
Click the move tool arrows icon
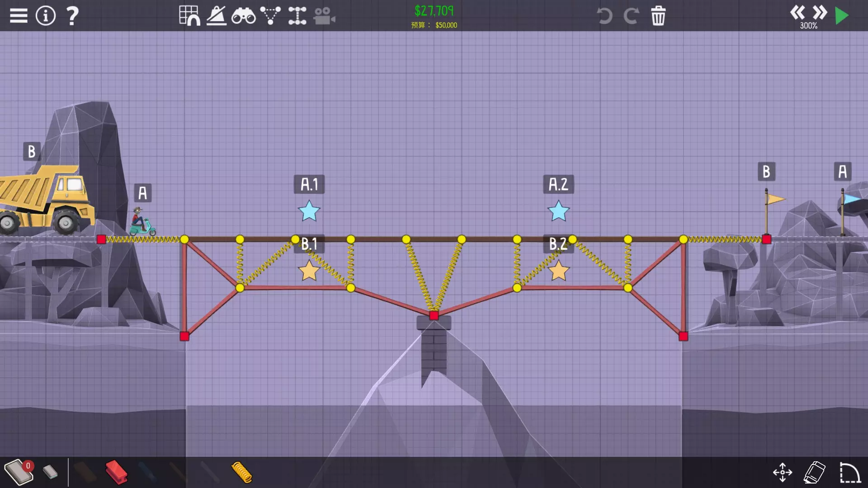pos(783,472)
